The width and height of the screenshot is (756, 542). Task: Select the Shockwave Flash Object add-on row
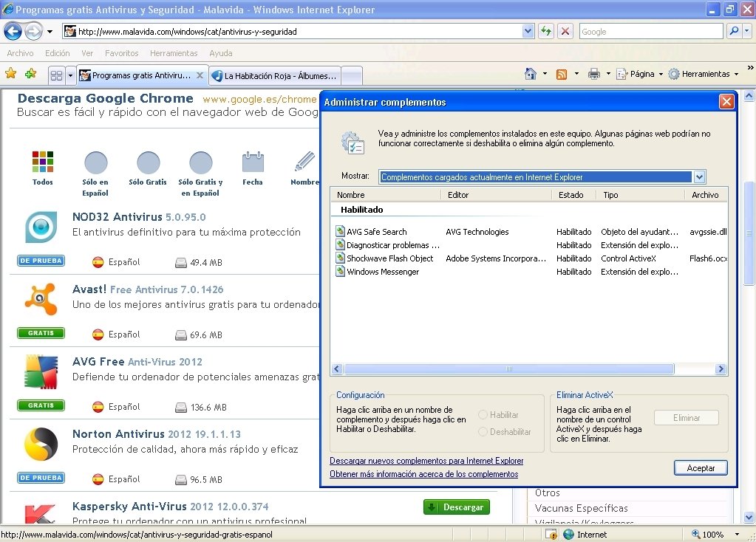click(531, 258)
